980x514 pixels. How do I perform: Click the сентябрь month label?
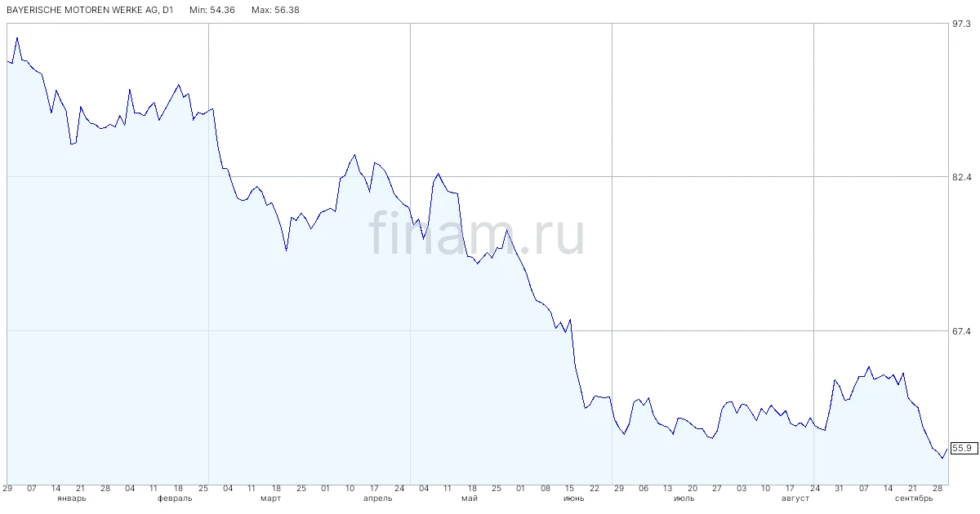(x=914, y=498)
